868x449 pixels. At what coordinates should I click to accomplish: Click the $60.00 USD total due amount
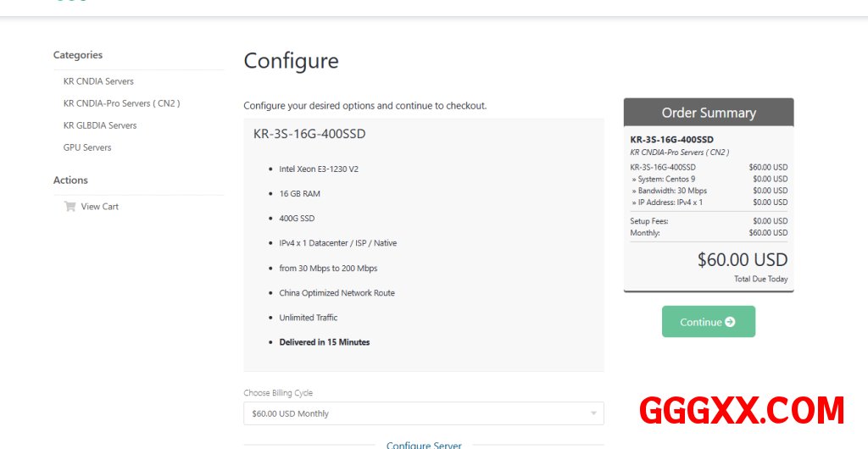(742, 260)
